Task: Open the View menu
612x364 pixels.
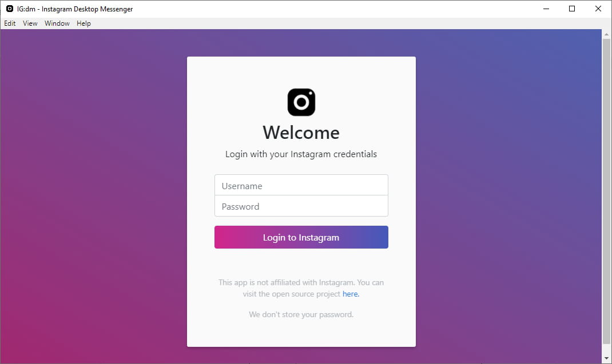Action: pyautogui.click(x=30, y=23)
